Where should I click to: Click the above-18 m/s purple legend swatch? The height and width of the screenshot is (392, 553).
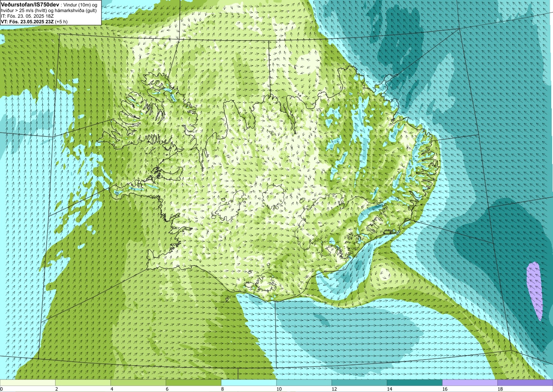point(525,383)
